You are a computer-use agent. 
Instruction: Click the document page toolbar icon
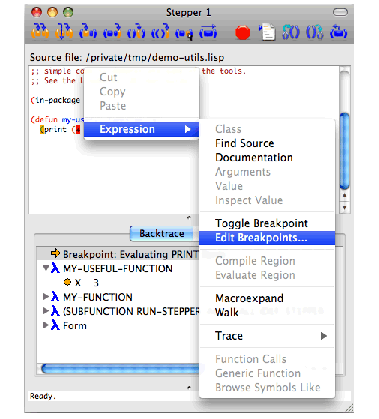[267, 32]
